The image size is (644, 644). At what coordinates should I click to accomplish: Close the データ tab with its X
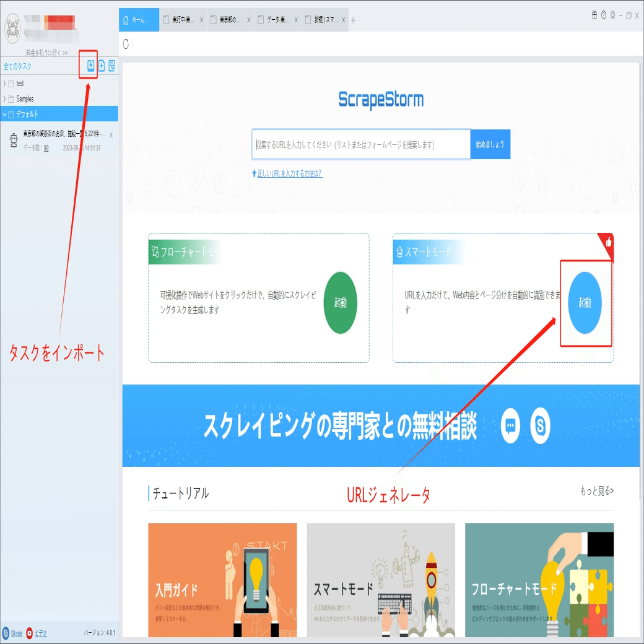pos(296,20)
